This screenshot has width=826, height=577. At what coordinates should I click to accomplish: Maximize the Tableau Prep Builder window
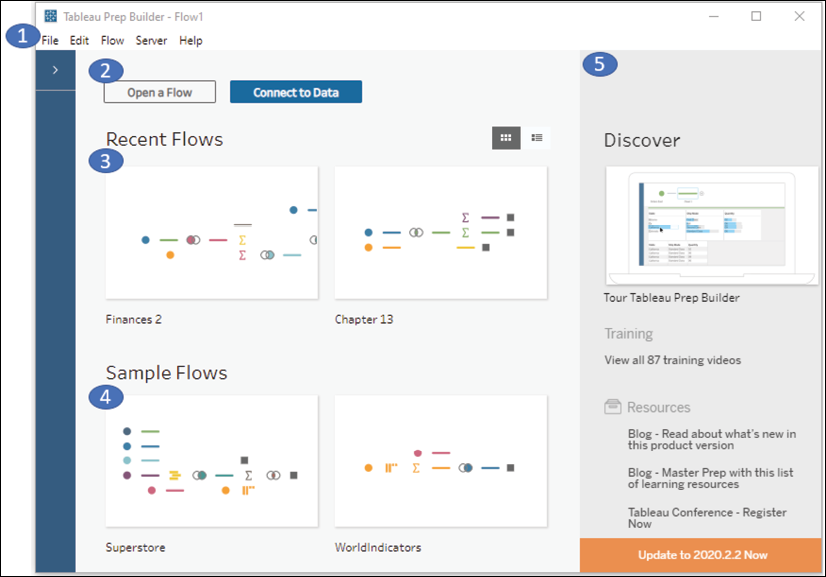756,16
